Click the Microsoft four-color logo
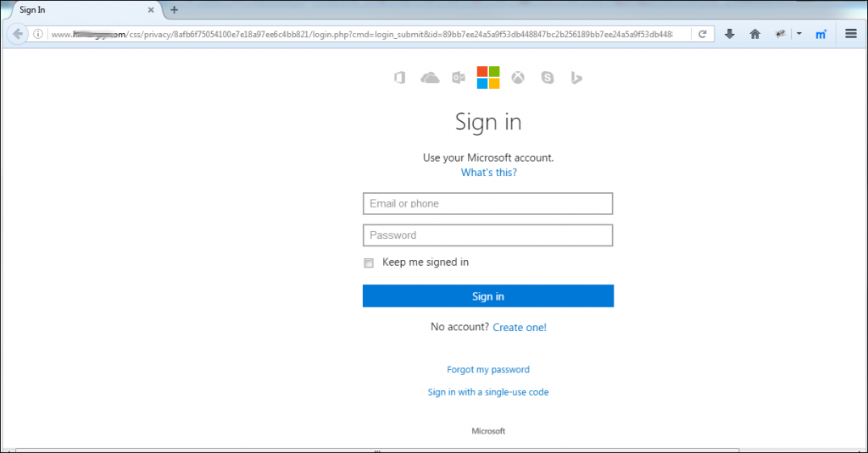The height and width of the screenshot is (453, 868). (x=488, y=77)
